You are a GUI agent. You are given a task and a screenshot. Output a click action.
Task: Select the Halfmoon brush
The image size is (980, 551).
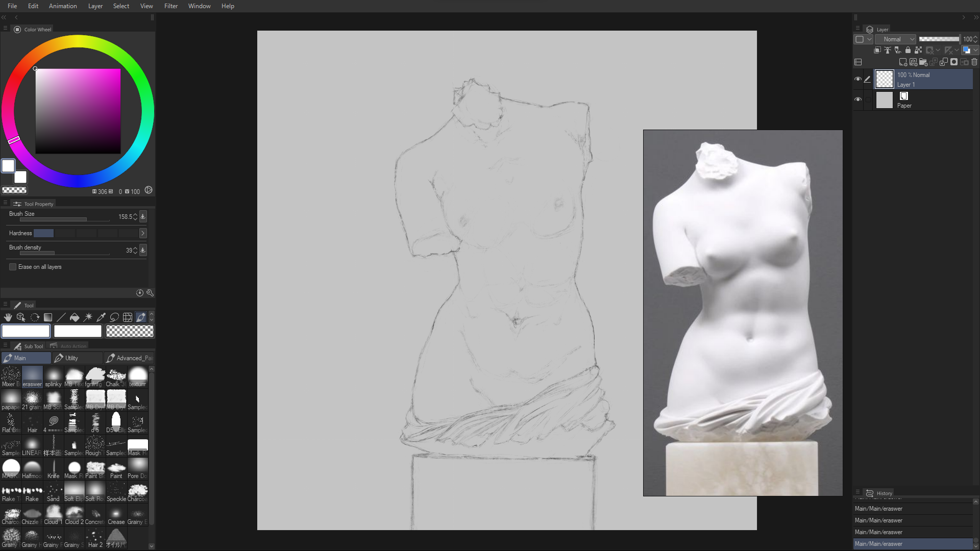[x=32, y=468]
